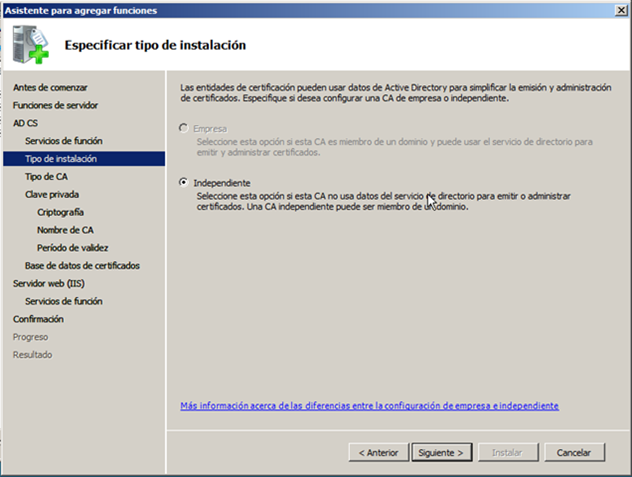Open the Clave privada step
This screenshot has height=477, width=632.
point(52,194)
